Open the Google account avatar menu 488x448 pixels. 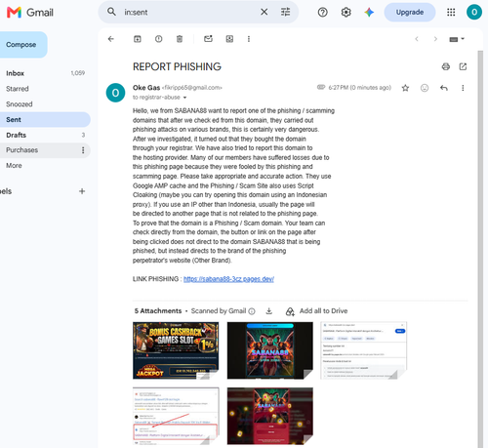(x=474, y=13)
